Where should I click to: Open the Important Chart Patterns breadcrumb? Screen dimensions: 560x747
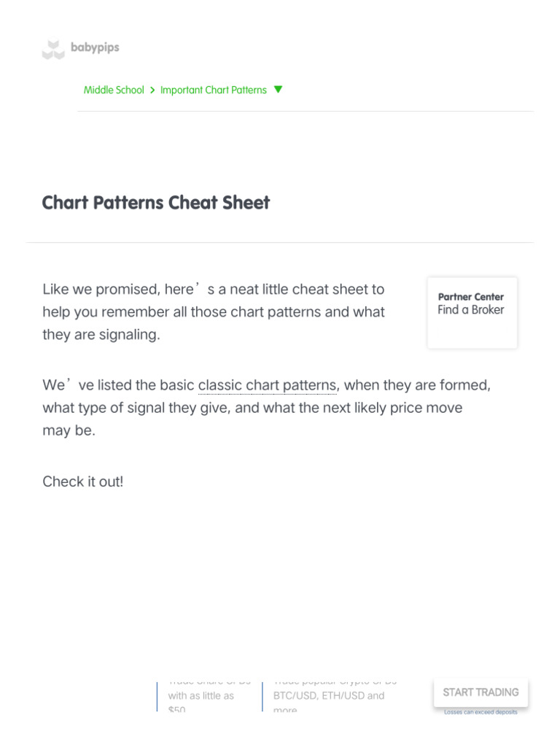(x=213, y=90)
